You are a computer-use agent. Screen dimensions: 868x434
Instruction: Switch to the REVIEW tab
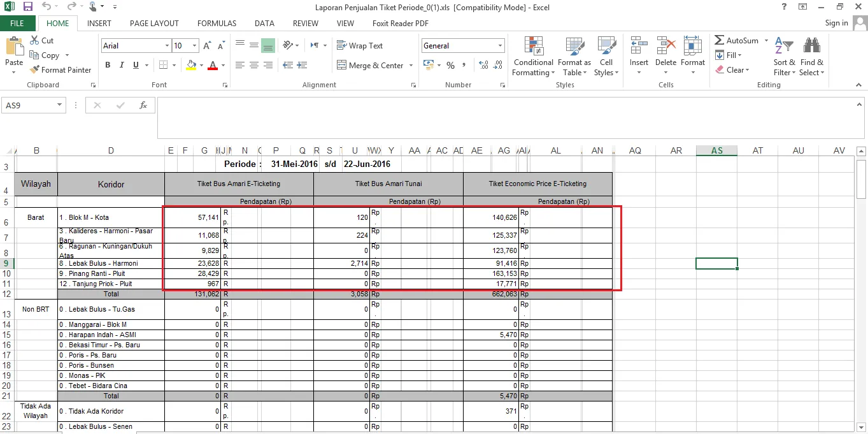point(306,24)
